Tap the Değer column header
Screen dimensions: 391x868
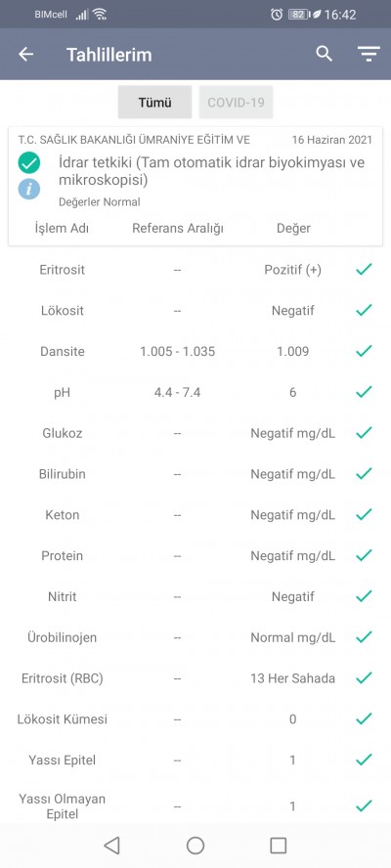coord(293,228)
